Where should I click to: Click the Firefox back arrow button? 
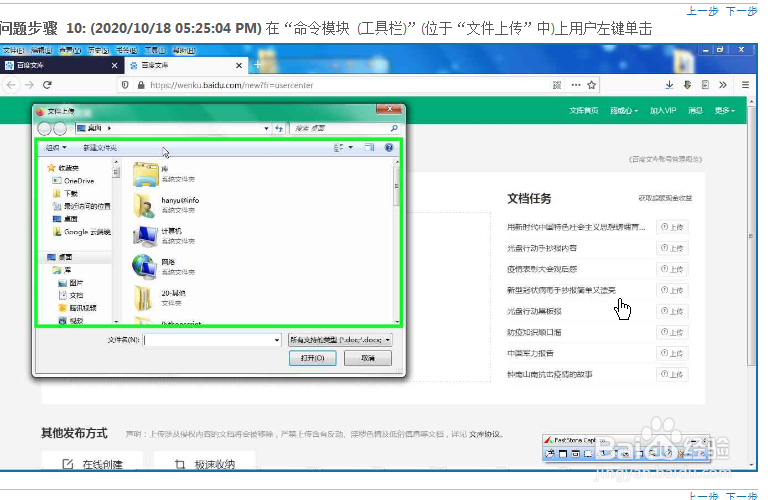pos(11,85)
